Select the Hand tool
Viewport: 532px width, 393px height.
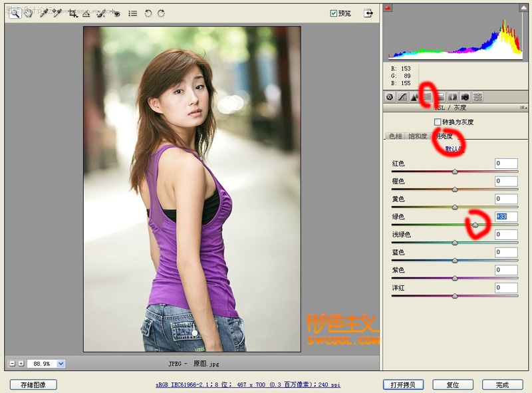29,13
